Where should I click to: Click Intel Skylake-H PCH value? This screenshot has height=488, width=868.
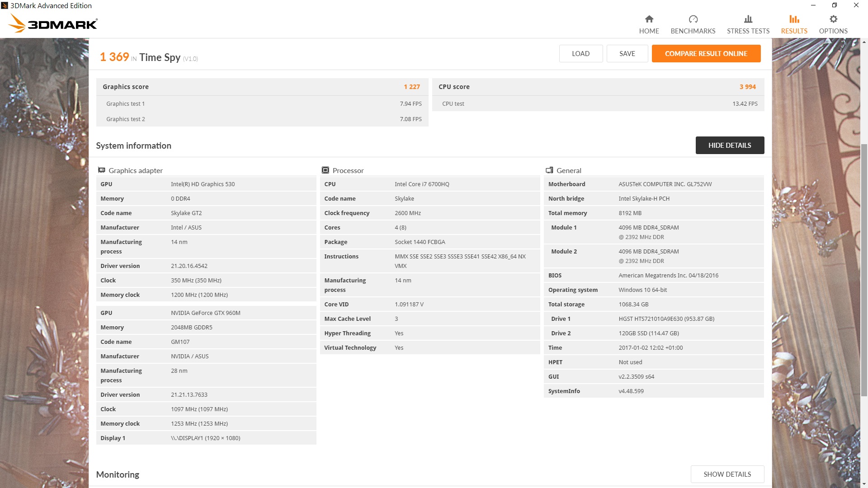pyautogui.click(x=644, y=198)
